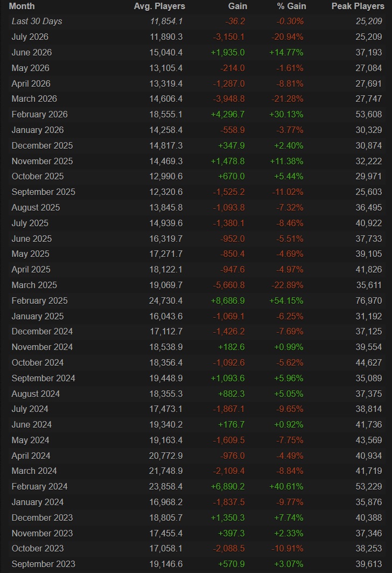Click the gain value -2,109.4
This screenshot has width=392, height=573.
pos(229,471)
